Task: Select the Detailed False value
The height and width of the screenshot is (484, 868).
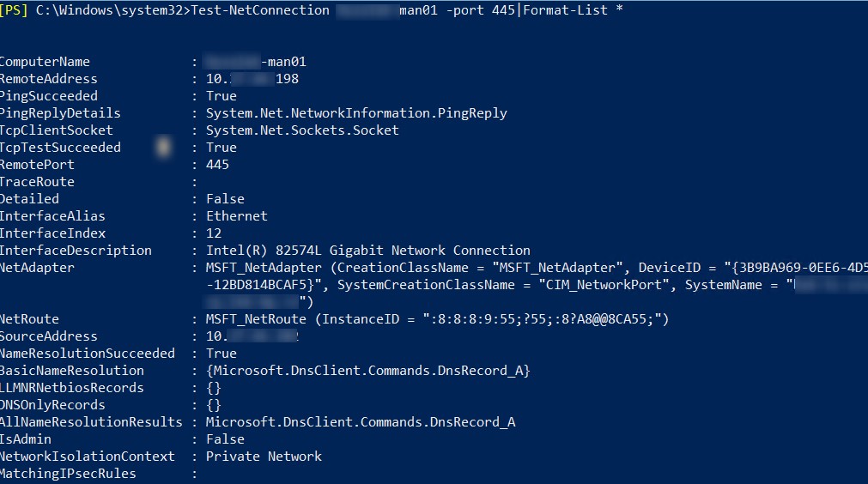Action: coord(225,199)
